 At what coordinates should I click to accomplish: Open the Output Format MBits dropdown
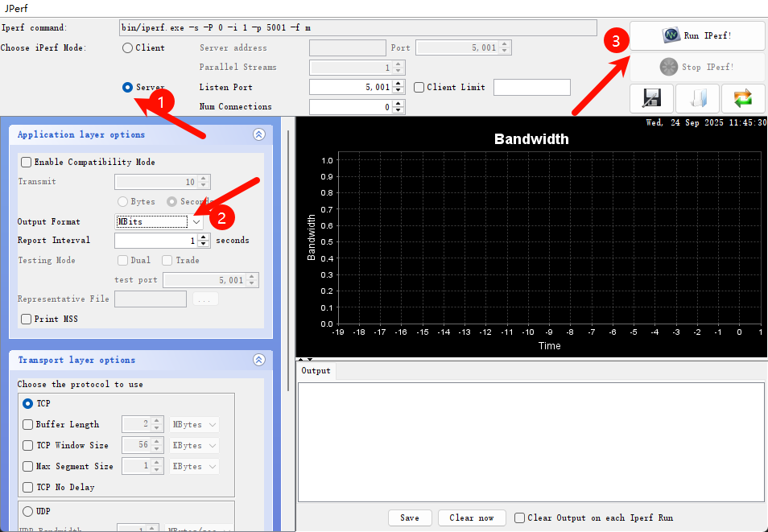click(x=196, y=221)
